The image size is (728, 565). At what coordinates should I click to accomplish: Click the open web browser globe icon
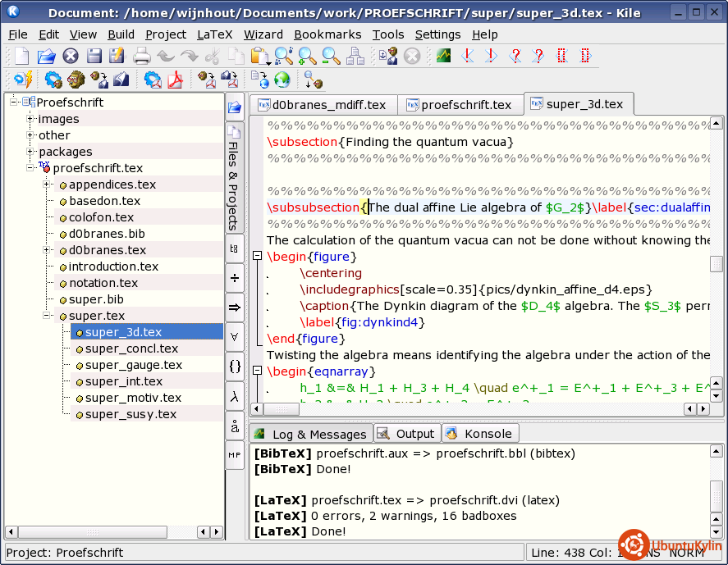click(x=282, y=80)
